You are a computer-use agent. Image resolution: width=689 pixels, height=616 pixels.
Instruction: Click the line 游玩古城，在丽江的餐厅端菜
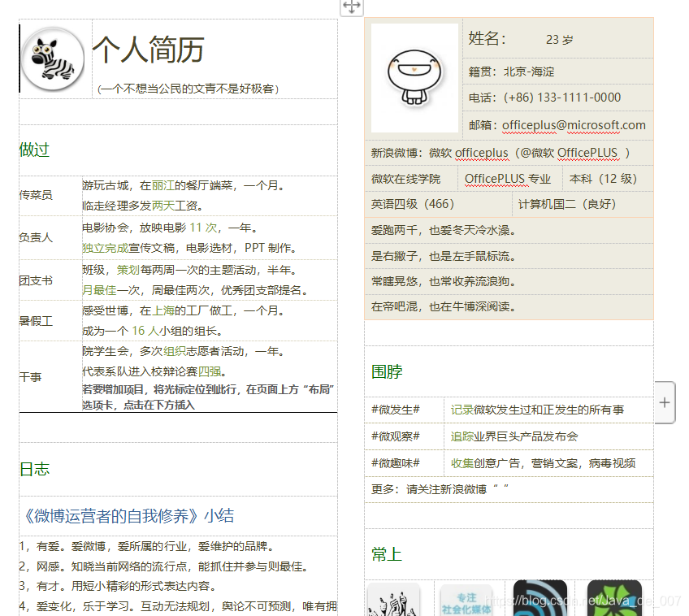tap(183, 185)
